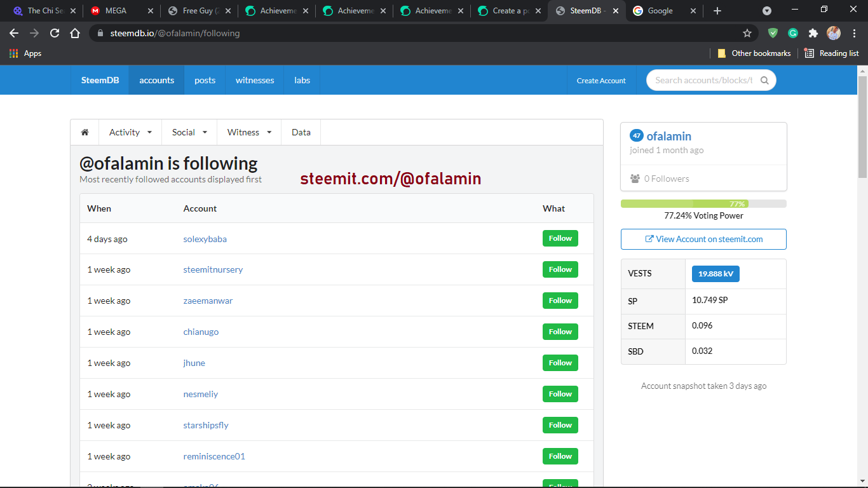Click the Create Account link
Image resolution: width=868 pixels, height=488 pixels.
pos(601,81)
